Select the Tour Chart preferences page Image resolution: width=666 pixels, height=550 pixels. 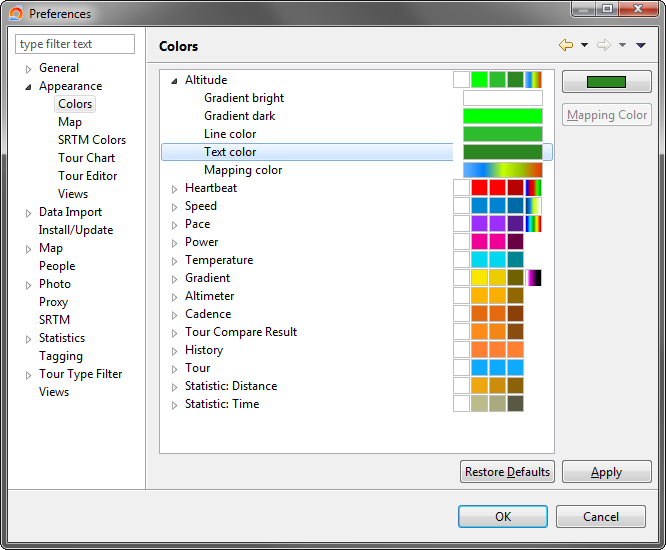pos(86,158)
